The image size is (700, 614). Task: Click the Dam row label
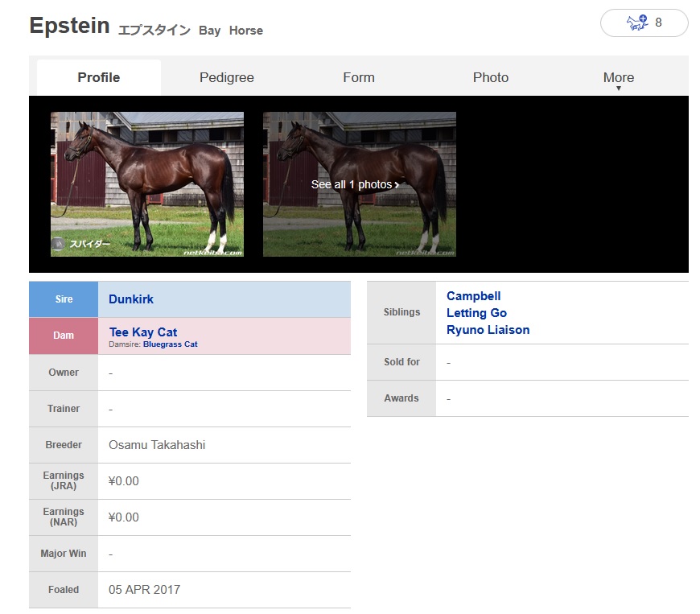[64, 336]
